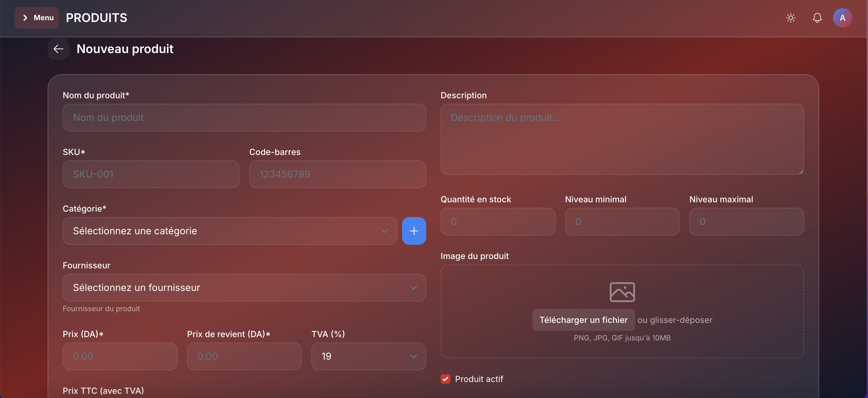Image resolution: width=868 pixels, height=398 pixels.
Task: Open the sidebar via the Menu button
Action: click(36, 17)
